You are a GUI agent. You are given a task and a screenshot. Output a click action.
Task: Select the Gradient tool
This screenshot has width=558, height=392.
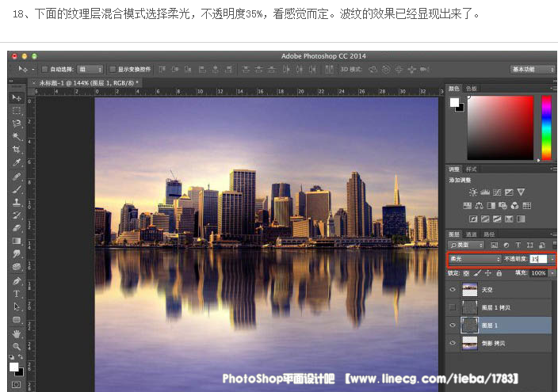[x=17, y=241]
